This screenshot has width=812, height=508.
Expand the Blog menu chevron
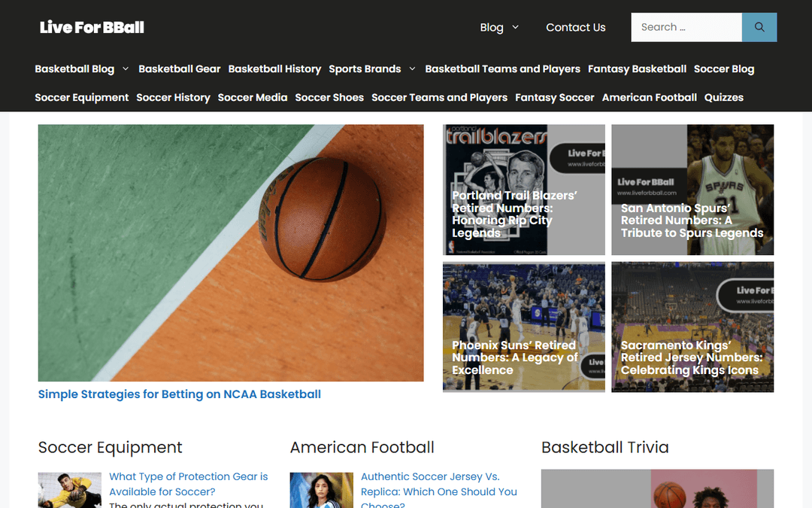click(515, 27)
